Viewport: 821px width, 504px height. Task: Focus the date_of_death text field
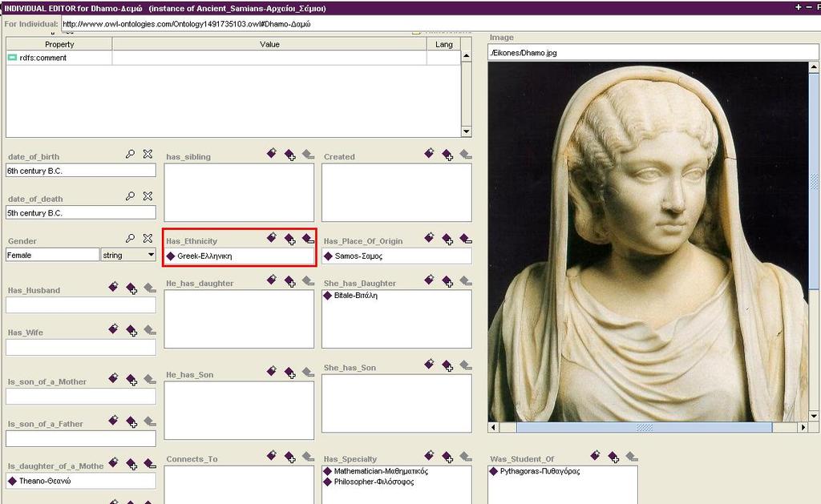[81, 213]
